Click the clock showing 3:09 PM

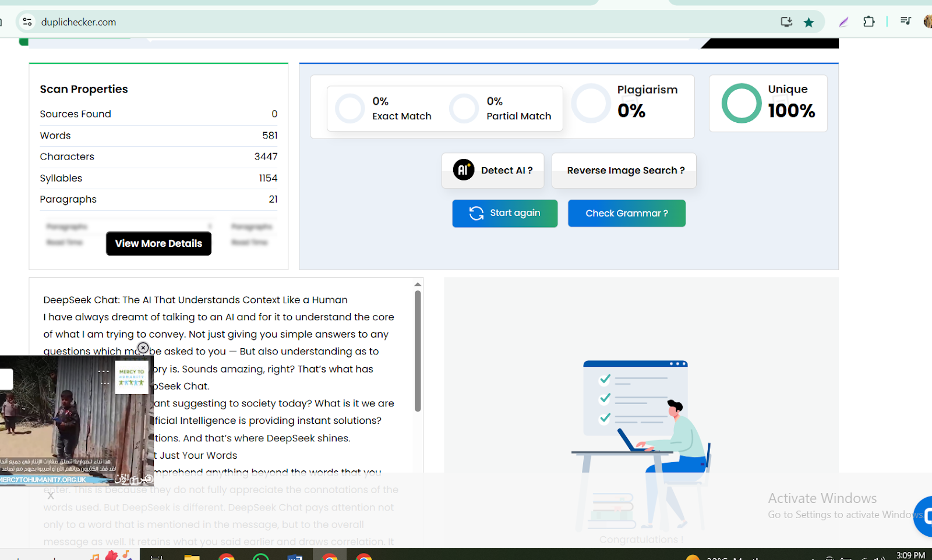point(910,555)
